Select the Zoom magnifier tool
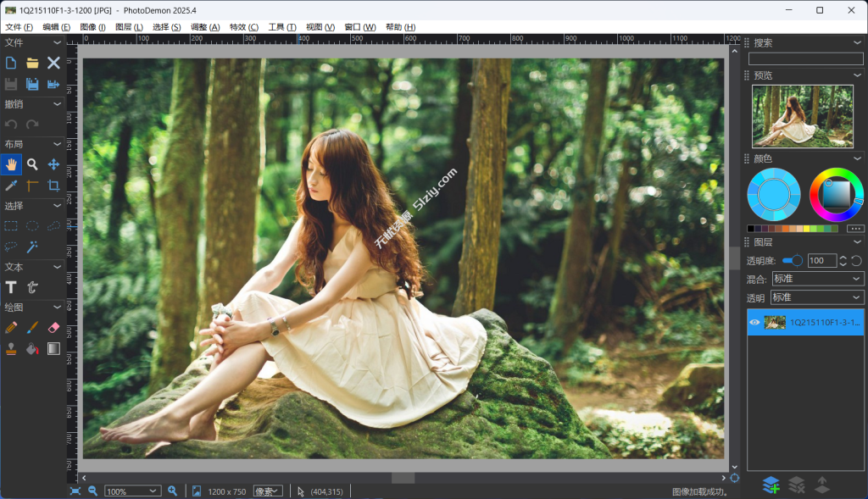868x499 pixels. tap(32, 164)
